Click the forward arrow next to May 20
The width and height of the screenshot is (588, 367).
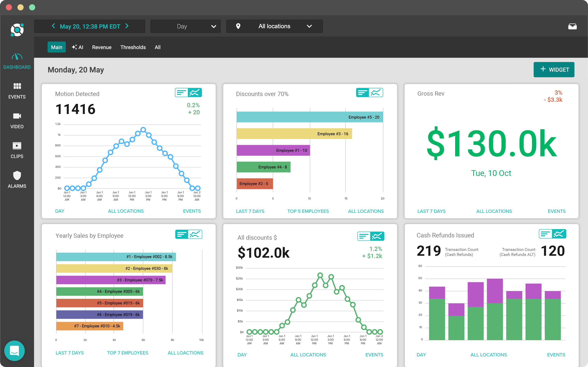pyautogui.click(x=127, y=26)
